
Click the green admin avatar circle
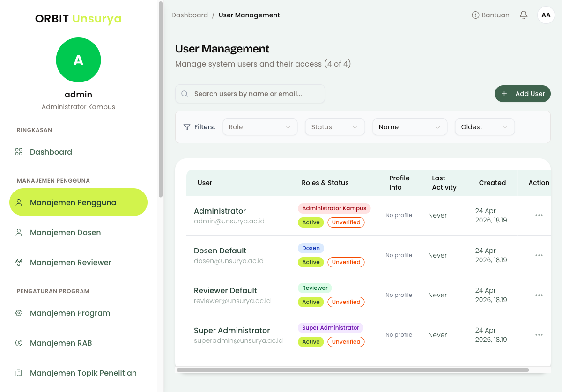[x=78, y=60]
